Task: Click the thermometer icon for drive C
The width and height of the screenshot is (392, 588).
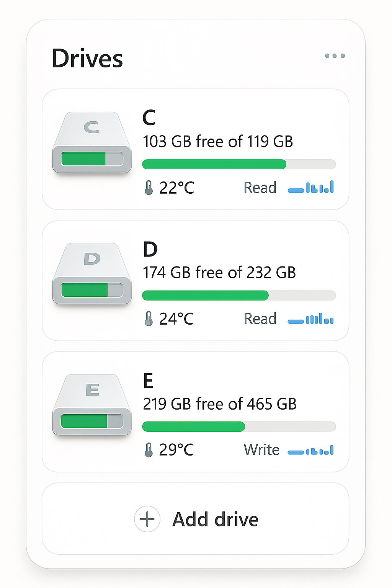Action: coord(149,188)
